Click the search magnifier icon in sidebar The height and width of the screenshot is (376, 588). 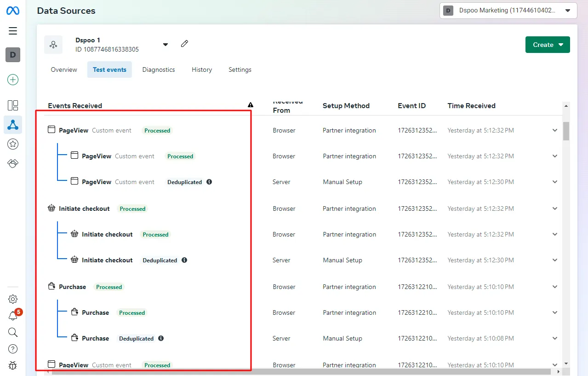13,332
